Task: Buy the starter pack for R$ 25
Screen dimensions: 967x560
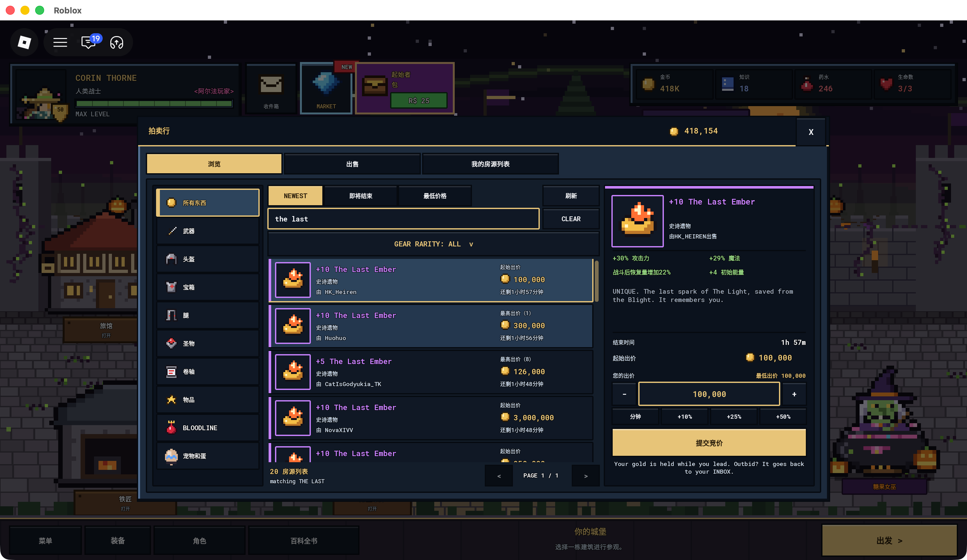Action: click(419, 100)
